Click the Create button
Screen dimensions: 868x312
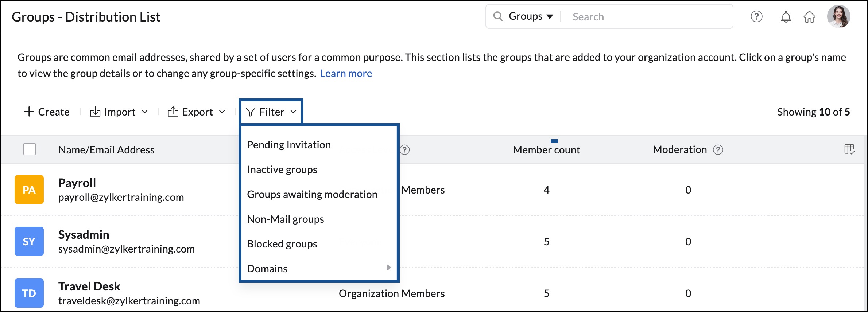pyautogui.click(x=47, y=112)
